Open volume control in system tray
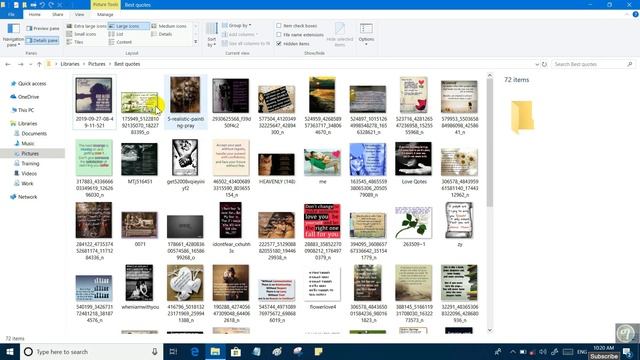This screenshot has width=640, height=360. pos(542,351)
